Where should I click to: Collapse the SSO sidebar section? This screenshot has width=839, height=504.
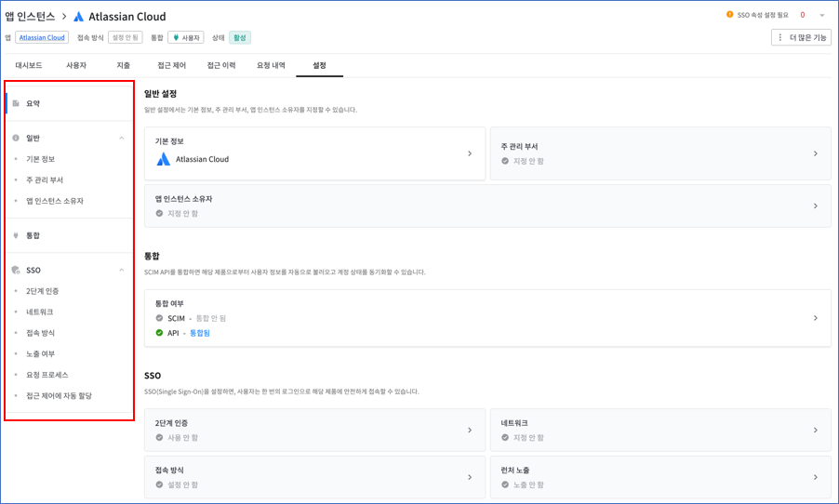(122, 271)
